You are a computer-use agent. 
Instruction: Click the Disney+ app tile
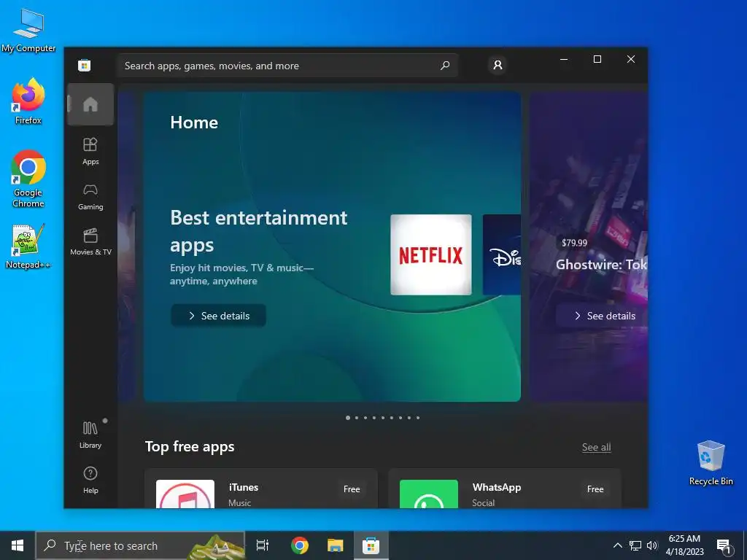pos(502,254)
